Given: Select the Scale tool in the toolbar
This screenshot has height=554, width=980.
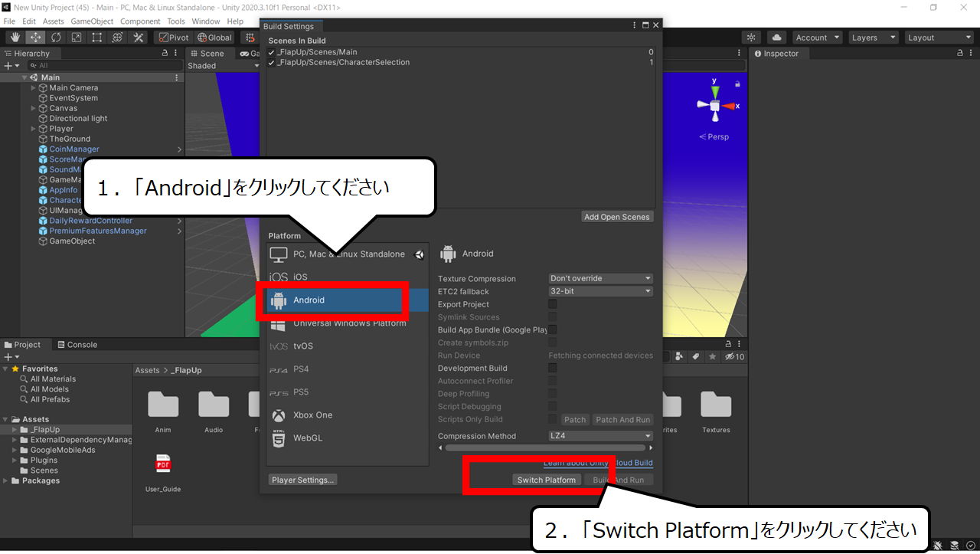Looking at the screenshot, I should 77,38.
